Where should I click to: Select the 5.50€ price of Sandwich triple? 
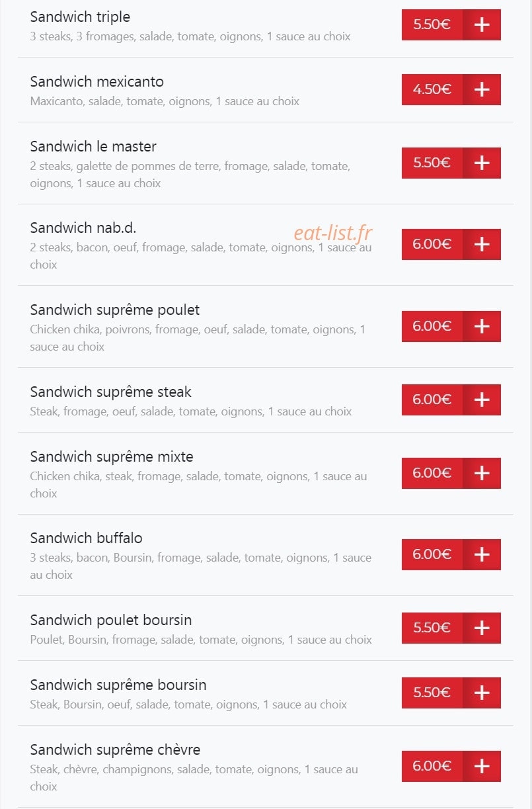[432, 25]
